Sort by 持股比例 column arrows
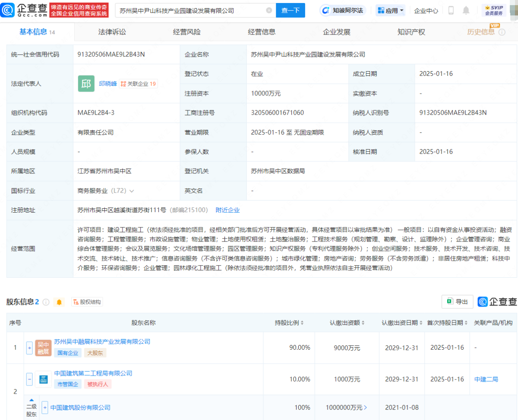Viewport: 518px width, 420px height. click(302, 323)
